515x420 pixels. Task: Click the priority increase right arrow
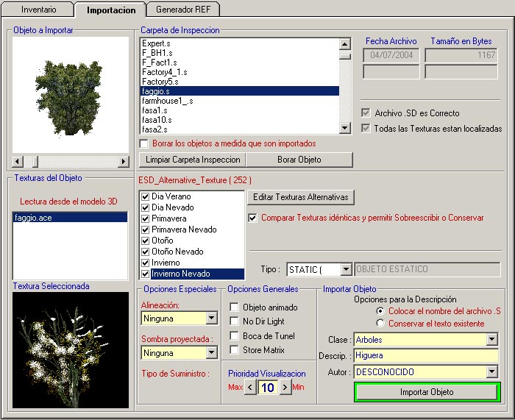[x=285, y=387]
